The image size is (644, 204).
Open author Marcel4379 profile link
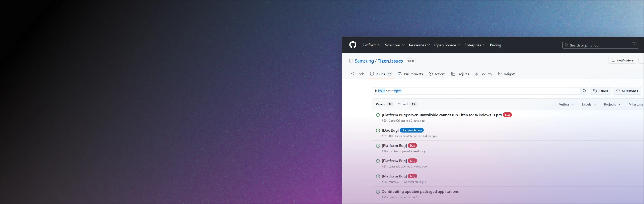(x=396, y=182)
